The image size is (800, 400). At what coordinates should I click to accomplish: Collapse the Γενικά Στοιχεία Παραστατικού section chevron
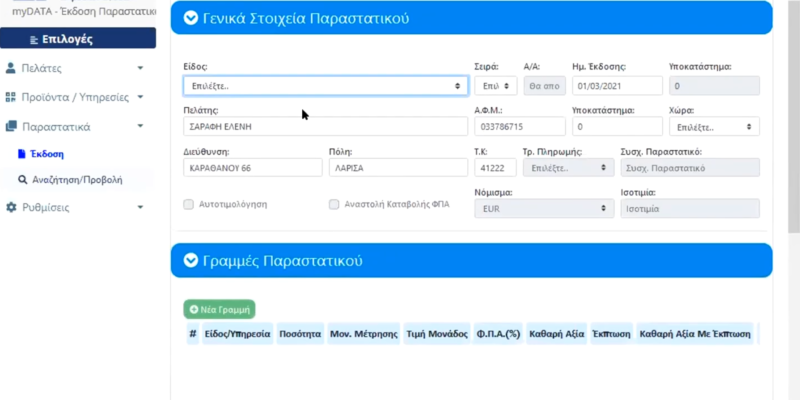pos(190,18)
